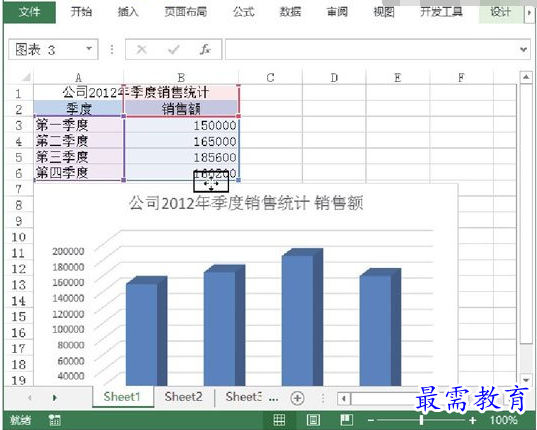Click cell 第四季度

tap(78, 173)
